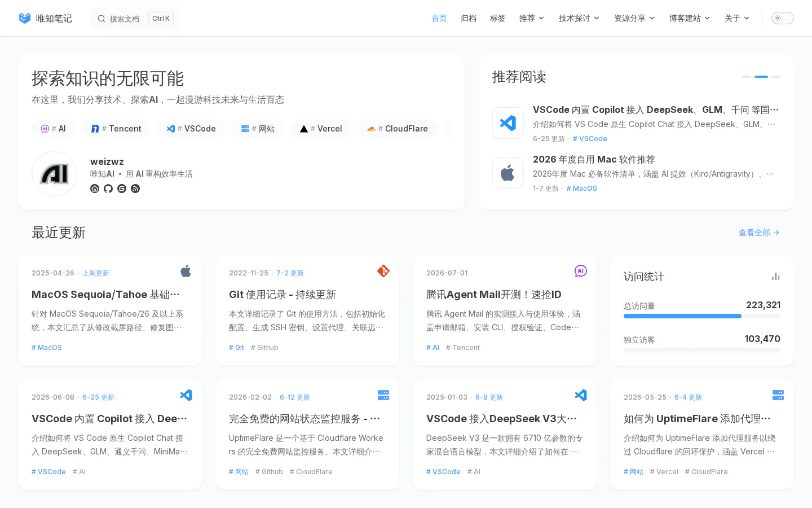Open the 归档 page from the navbar
This screenshot has height=508, width=812.
(469, 18)
